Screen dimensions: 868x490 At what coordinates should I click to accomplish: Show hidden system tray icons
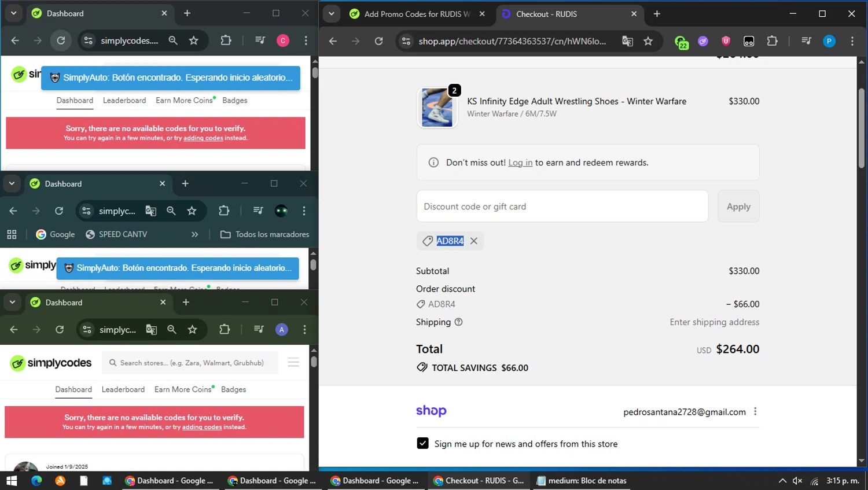point(782,481)
